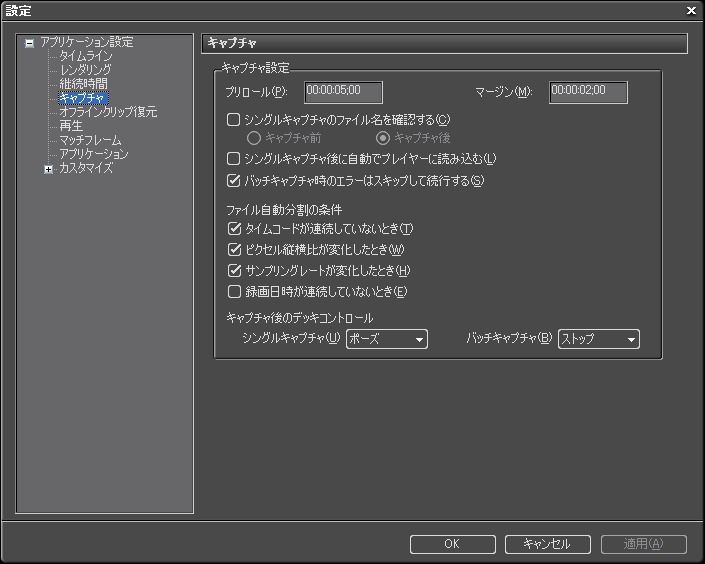Open the バッチキャプチャ deck control dropdown
Viewport: 705px width, 564px height.
tap(598, 339)
